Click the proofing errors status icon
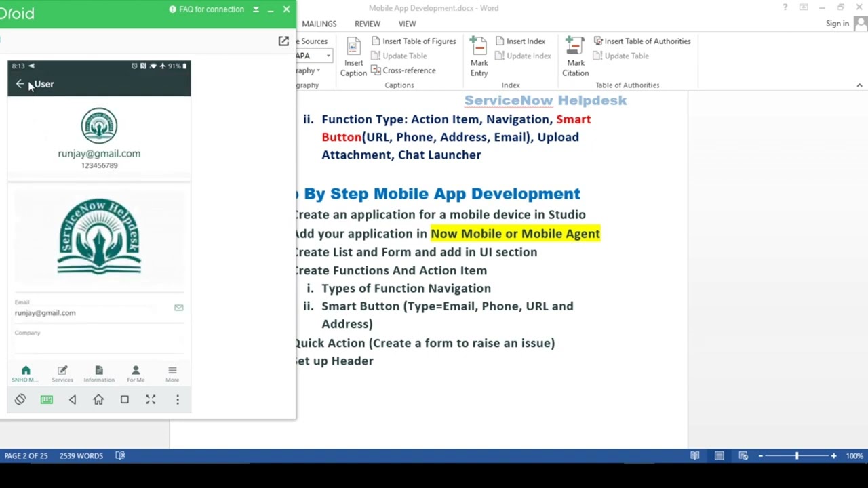The width and height of the screenshot is (868, 488). [x=120, y=455]
